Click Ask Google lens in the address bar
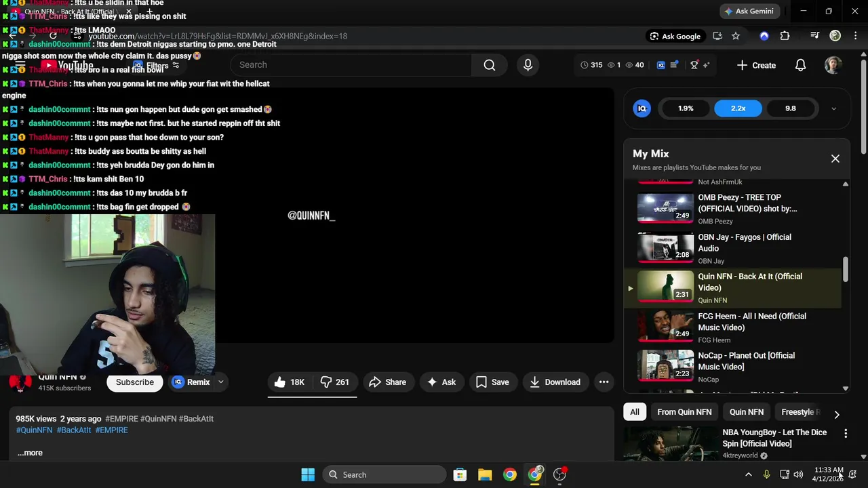 coord(675,36)
